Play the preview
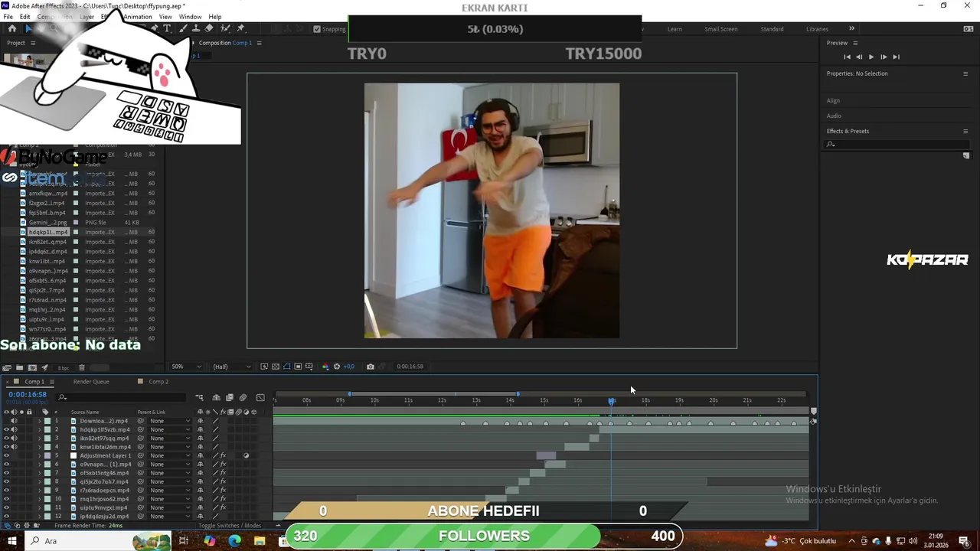The height and width of the screenshot is (551, 980). click(x=871, y=57)
